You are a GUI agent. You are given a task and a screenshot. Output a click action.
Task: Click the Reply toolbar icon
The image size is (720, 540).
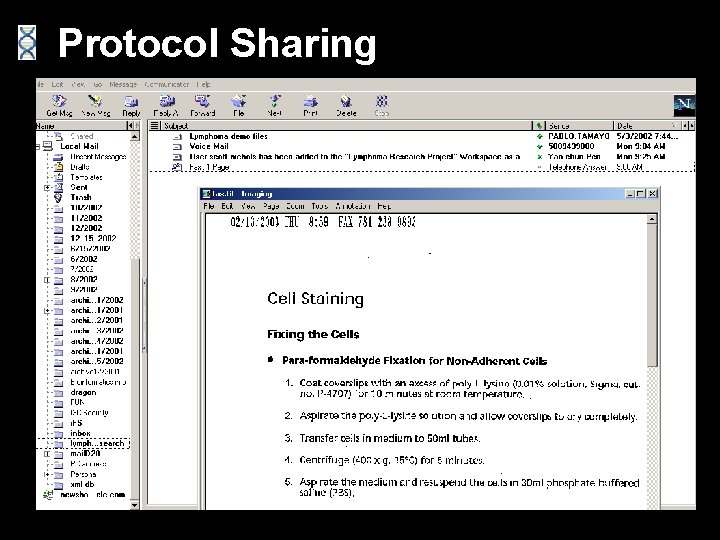point(131,101)
